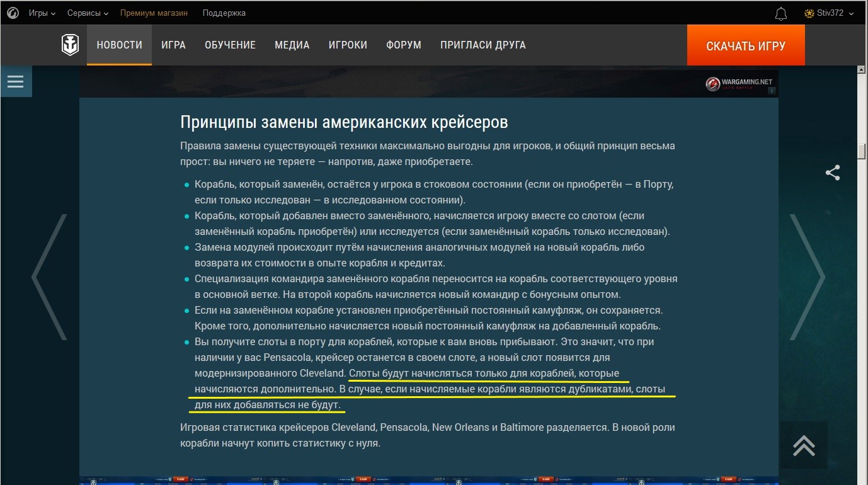
Task: Open the hamburger side menu
Action: click(x=16, y=82)
